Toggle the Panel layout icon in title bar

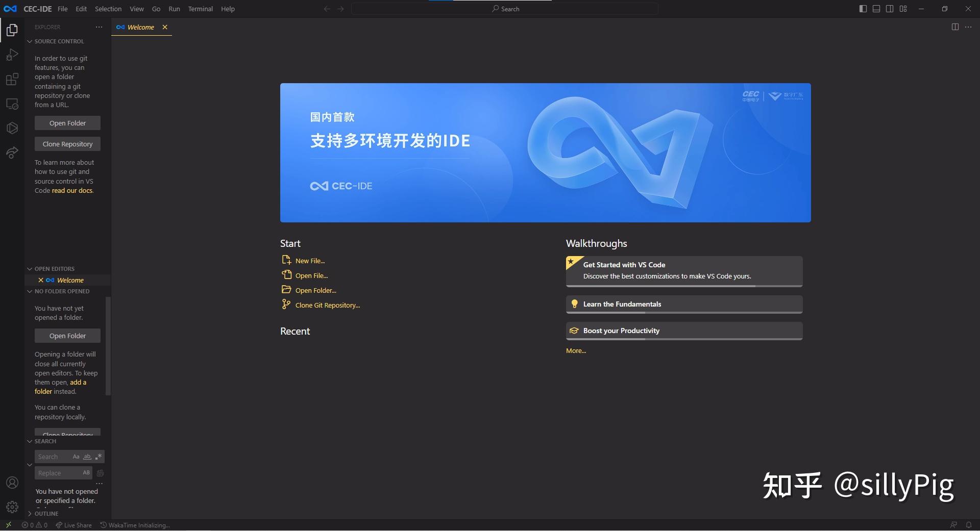(x=876, y=9)
